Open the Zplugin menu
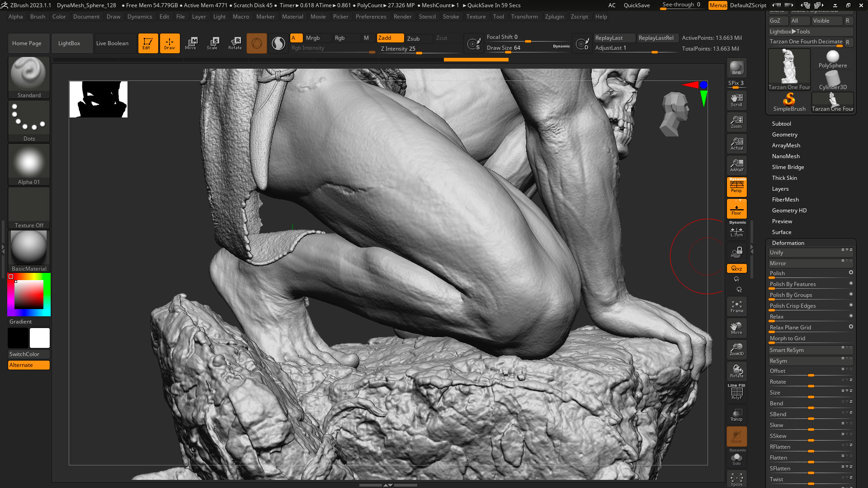The width and height of the screenshot is (868, 488). [x=554, y=17]
